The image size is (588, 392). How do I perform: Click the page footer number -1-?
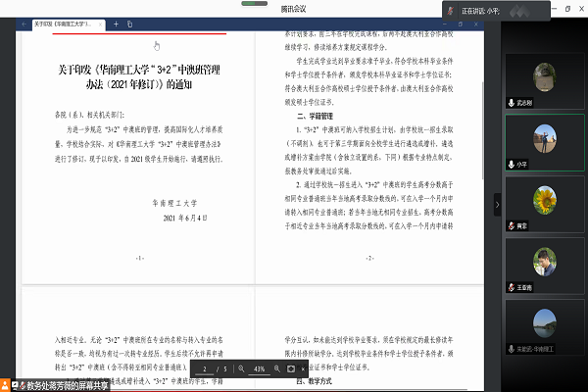pyautogui.click(x=140, y=258)
